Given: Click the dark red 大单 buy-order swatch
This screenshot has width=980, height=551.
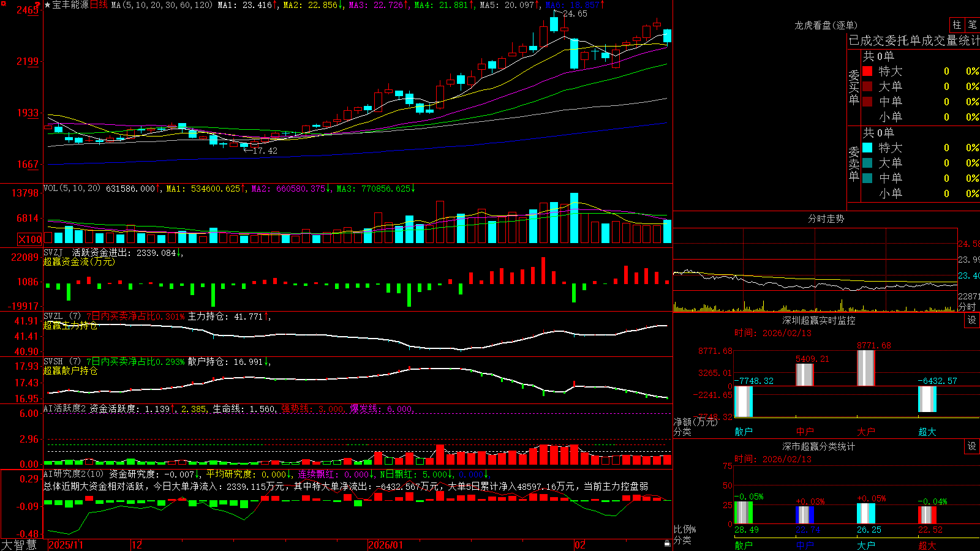Looking at the screenshot, I should [867, 86].
